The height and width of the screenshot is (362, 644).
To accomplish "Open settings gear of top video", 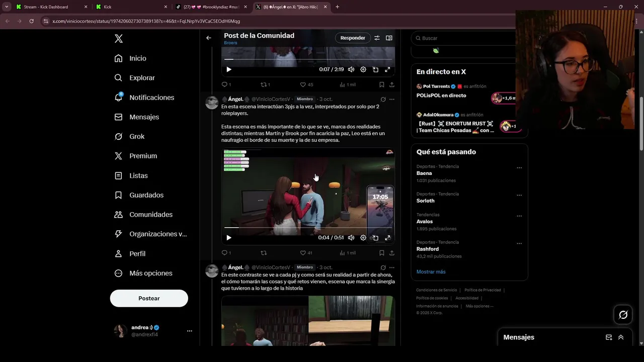I will pos(363,69).
